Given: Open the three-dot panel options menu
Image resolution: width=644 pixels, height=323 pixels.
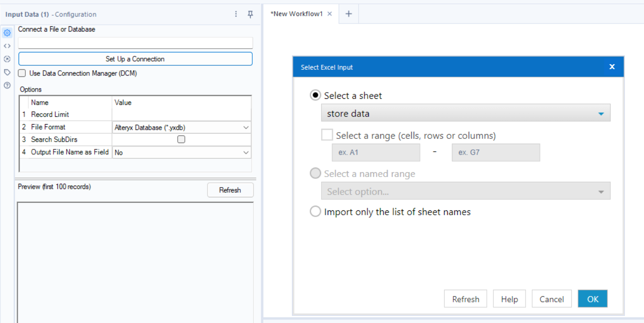Looking at the screenshot, I should click(236, 14).
